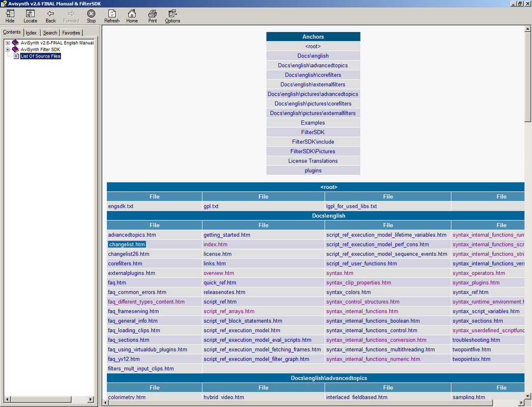The width and height of the screenshot is (532, 407).
Task: Expand AviSynth Filter SDK tree node
Action: pyautogui.click(x=8, y=49)
